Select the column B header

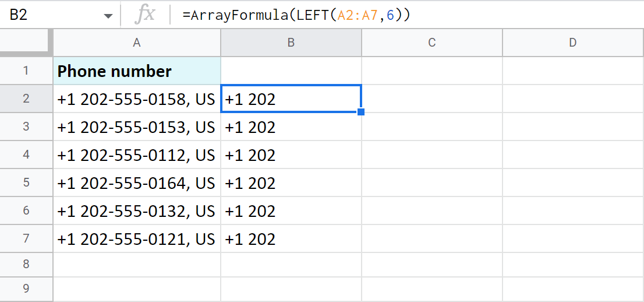point(291,43)
